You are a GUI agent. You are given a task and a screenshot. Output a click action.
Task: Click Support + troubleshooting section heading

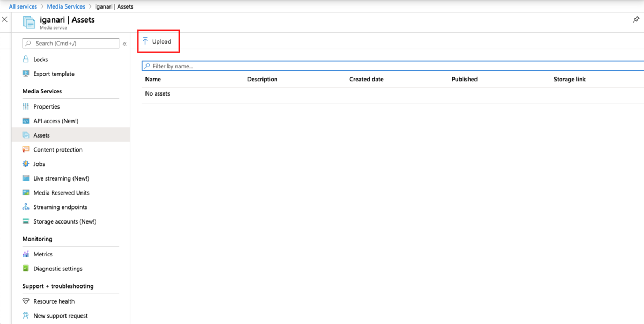(x=58, y=286)
